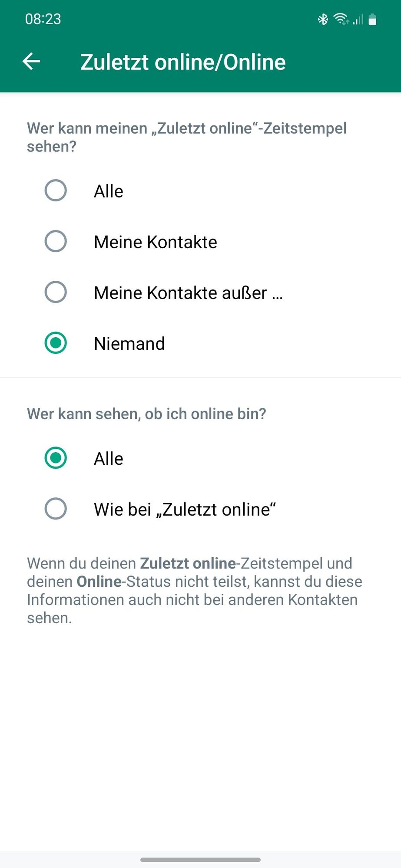Viewport: 401px width, 868px height.
Task: Select 'Alle' radio for Zuletzt online timestamp
Action: (x=56, y=191)
